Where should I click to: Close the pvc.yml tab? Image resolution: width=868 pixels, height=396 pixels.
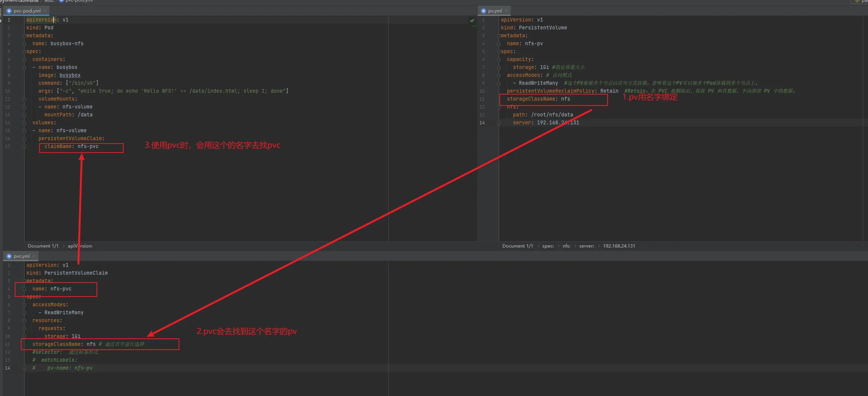tap(34, 256)
